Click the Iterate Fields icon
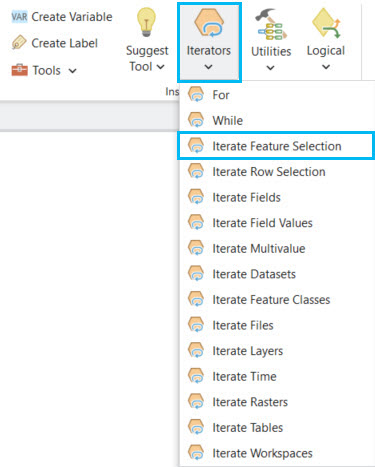This screenshot has height=467, width=375. (196, 197)
